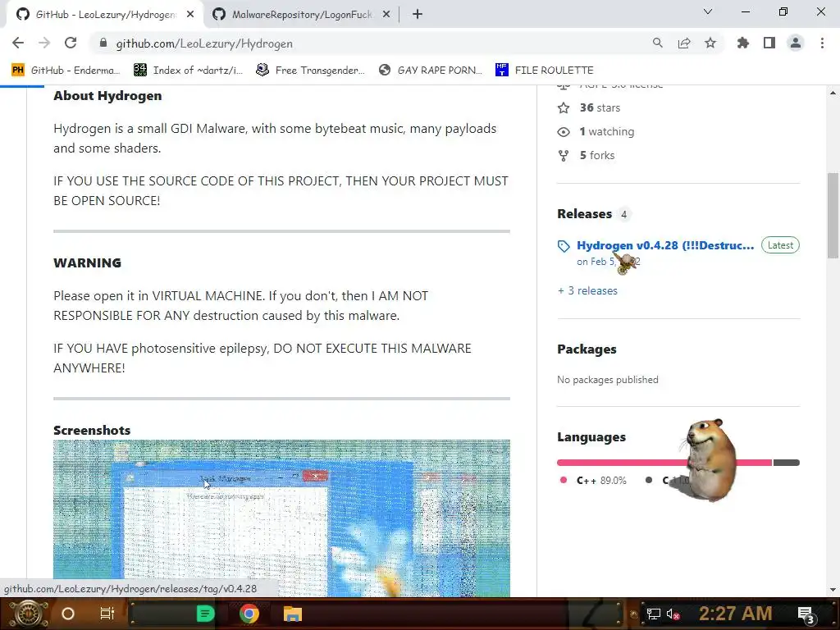Close the MalwareRepository tab
Screen dimensions: 840x630
[386, 15]
